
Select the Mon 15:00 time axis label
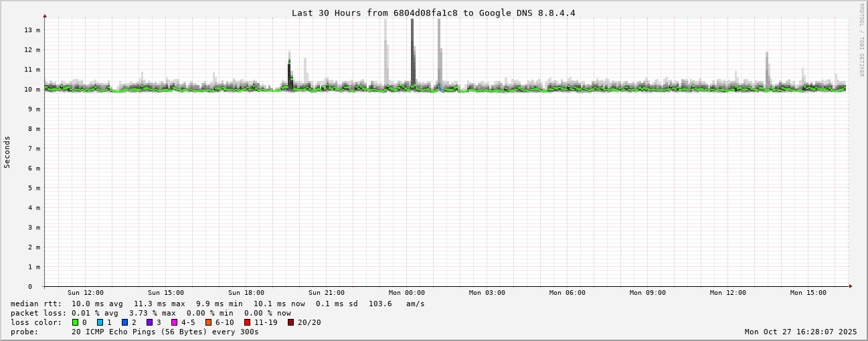click(x=808, y=293)
